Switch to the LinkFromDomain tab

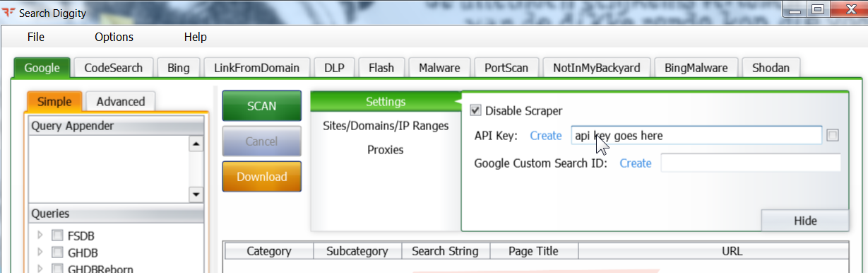coord(256,68)
